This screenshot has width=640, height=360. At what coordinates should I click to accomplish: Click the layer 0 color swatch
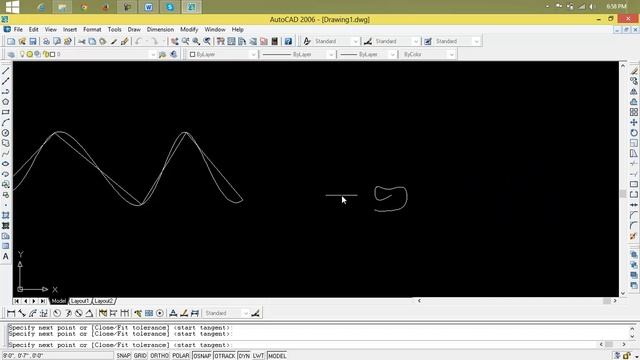[52, 54]
